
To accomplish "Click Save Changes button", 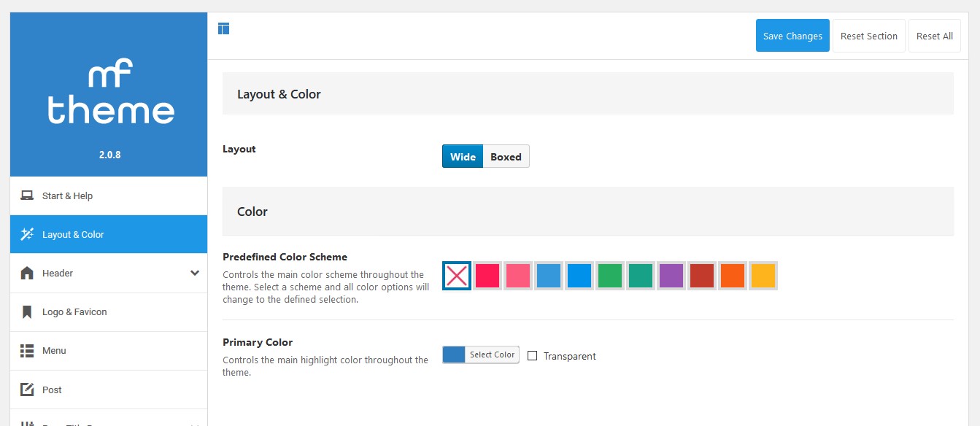I will point(792,36).
